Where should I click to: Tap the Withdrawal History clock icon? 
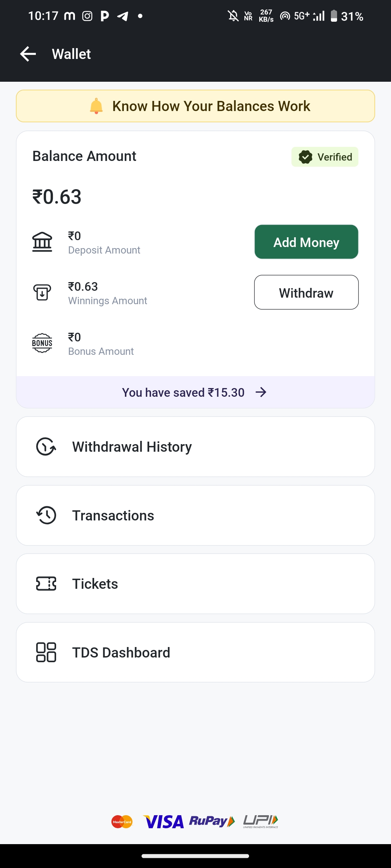pyautogui.click(x=46, y=447)
